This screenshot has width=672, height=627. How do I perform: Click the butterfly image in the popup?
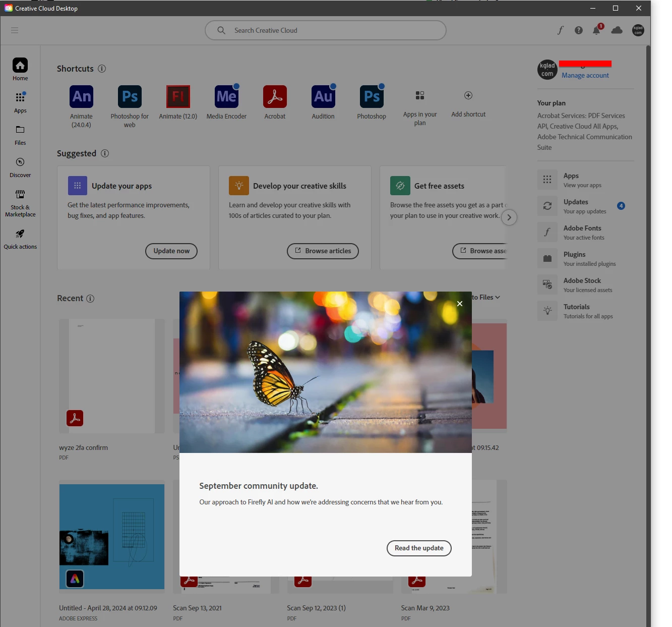[x=326, y=372]
